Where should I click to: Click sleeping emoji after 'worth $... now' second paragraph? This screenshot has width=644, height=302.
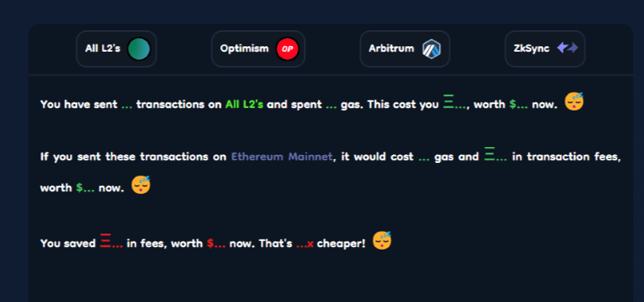(x=141, y=185)
